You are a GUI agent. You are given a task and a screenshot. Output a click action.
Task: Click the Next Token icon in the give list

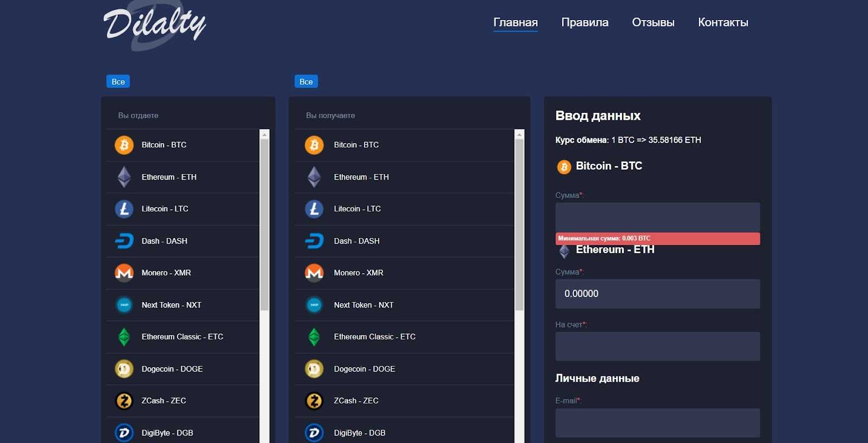pyautogui.click(x=124, y=305)
